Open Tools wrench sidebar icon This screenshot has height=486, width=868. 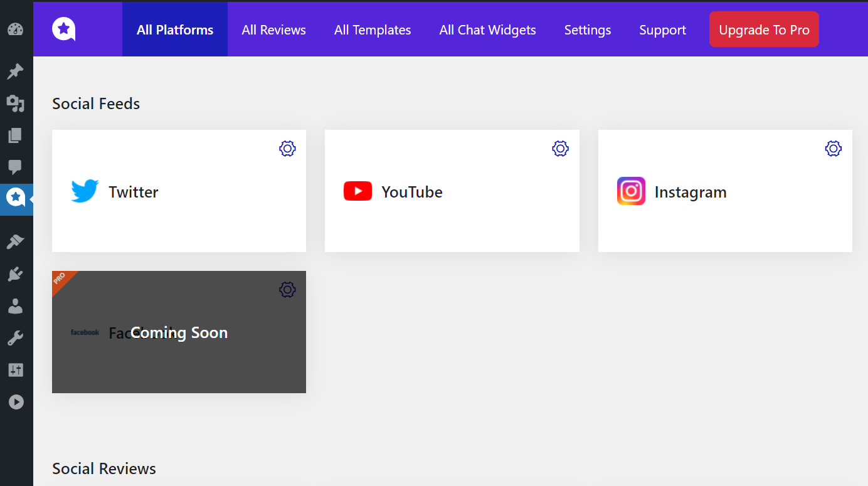pyautogui.click(x=16, y=339)
